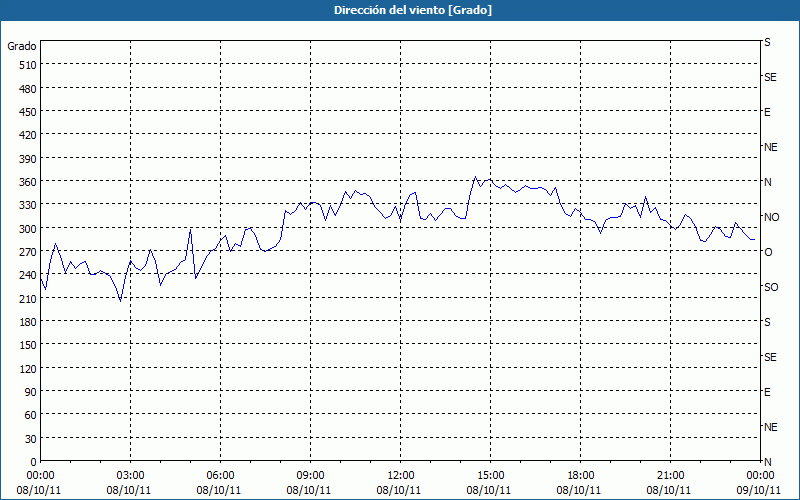
Task: Select the 450 y-axis value
Action: click(x=28, y=112)
